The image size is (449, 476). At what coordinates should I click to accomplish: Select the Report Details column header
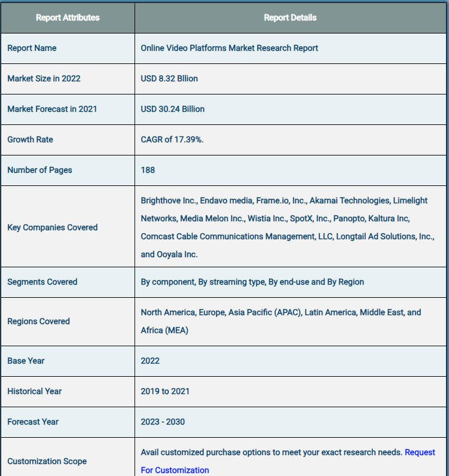(290, 17)
